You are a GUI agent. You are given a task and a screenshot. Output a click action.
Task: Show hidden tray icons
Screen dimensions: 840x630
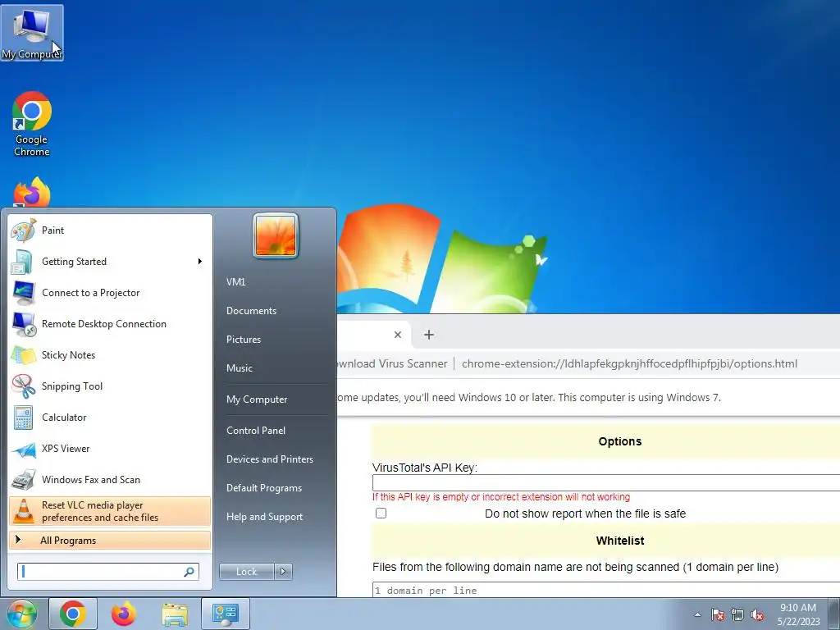(x=697, y=614)
